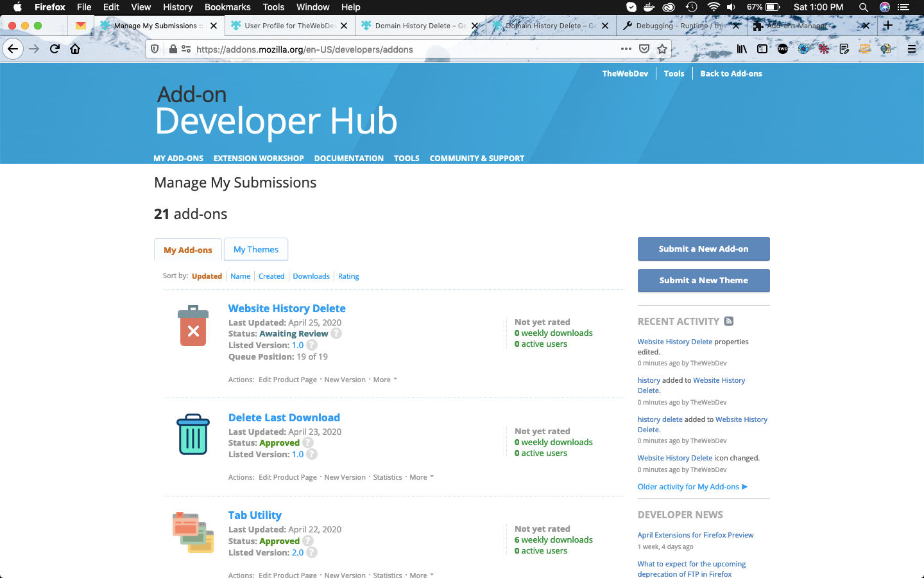Open Community & Support navigation item
Image resolution: width=924 pixels, height=578 pixels.
tap(477, 158)
